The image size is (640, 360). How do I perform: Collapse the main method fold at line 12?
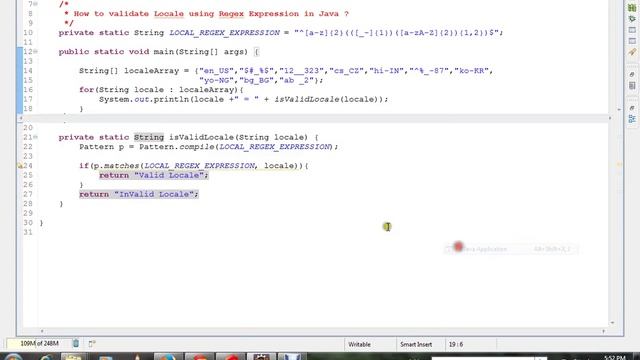36,51
